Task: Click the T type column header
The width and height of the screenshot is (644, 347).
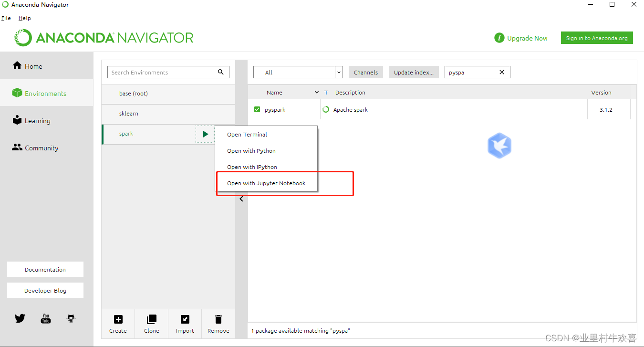Action: [x=326, y=93]
